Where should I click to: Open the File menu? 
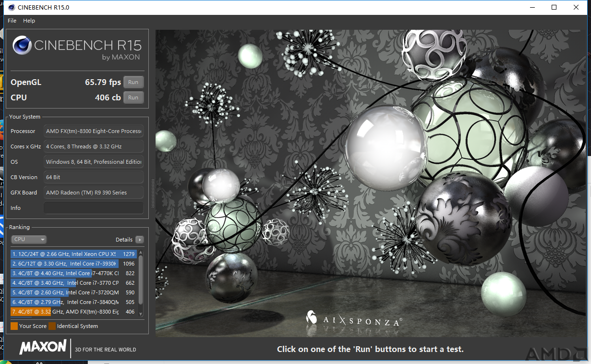pos(12,21)
